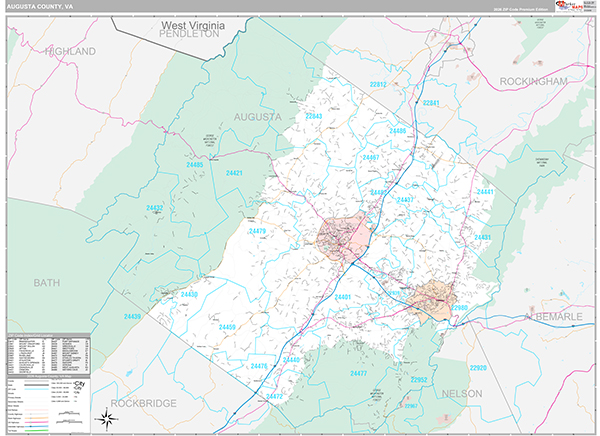
Task: Select ZIP code 24432 on map
Action: click(154, 208)
